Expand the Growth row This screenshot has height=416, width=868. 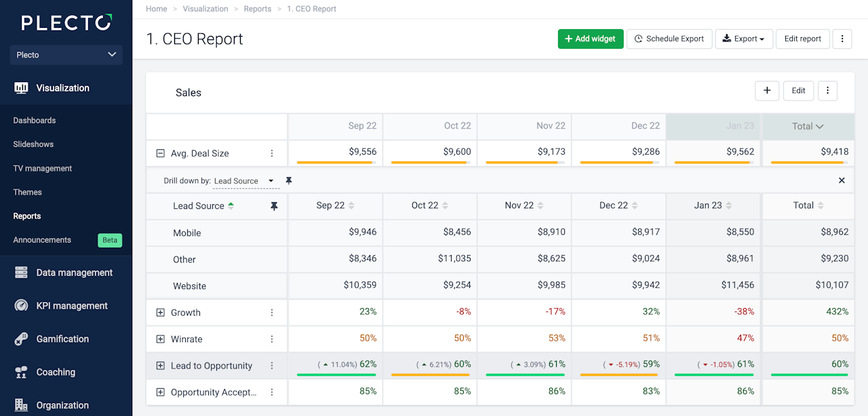(161, 313)
